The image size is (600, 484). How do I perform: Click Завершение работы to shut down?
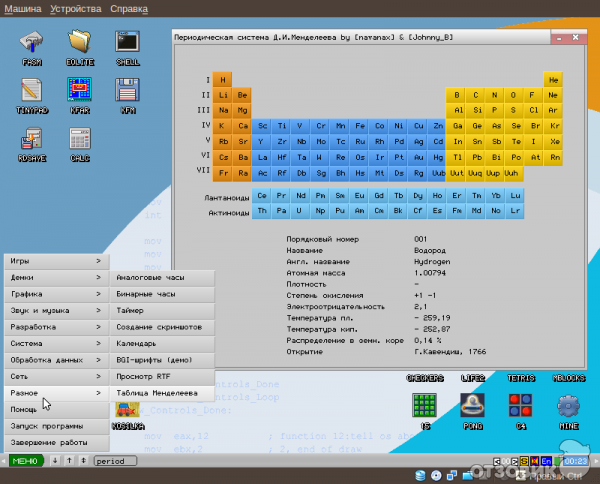click(55, 442)
